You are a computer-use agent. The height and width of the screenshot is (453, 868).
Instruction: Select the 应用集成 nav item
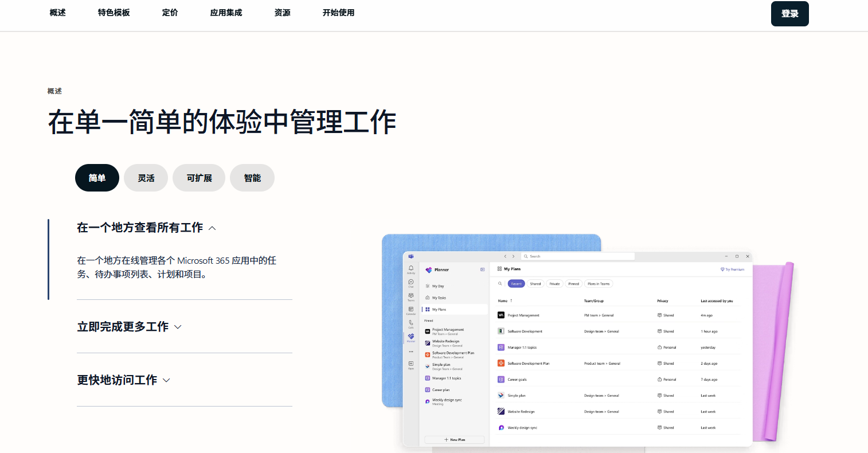tap(226, 13)
